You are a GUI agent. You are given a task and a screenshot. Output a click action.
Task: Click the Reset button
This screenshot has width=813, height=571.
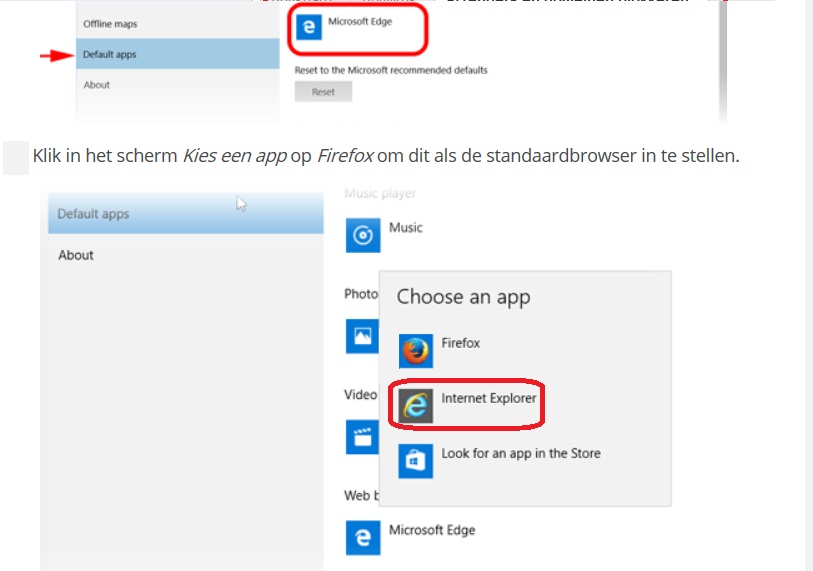[323, 92]
